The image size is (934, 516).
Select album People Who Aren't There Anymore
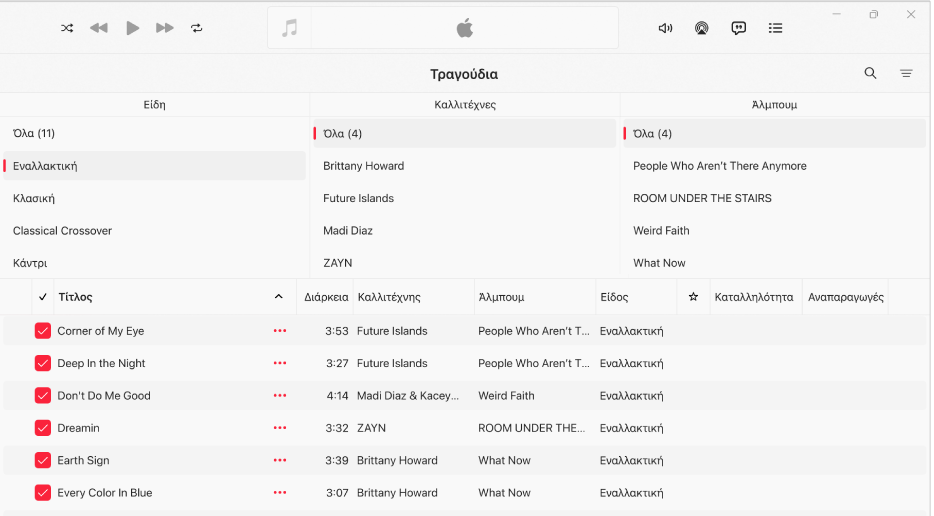pos(774,166)
